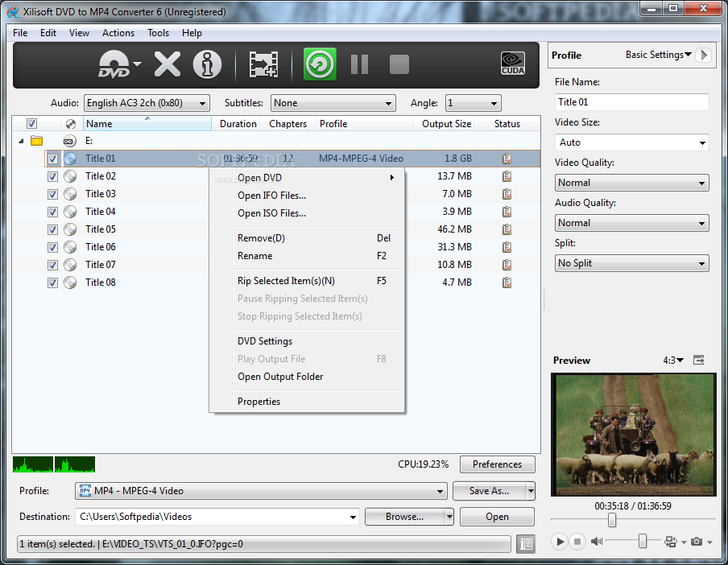Open the file information toolbar icon
The image size is (728, 565).
click(207, 64)
